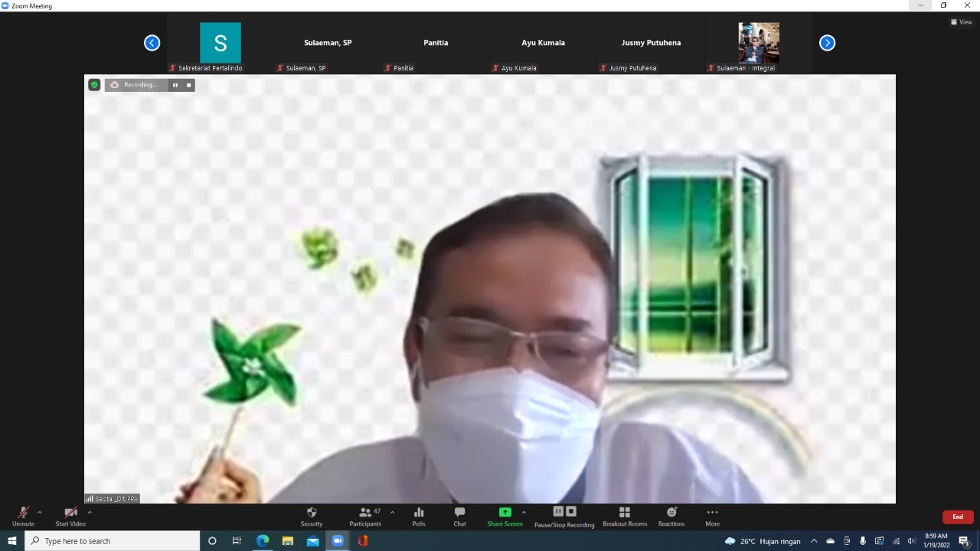
Task: Select Sulaeman - Integral video thumbnail
Action: pyautogui.click(x=758, y=43)
